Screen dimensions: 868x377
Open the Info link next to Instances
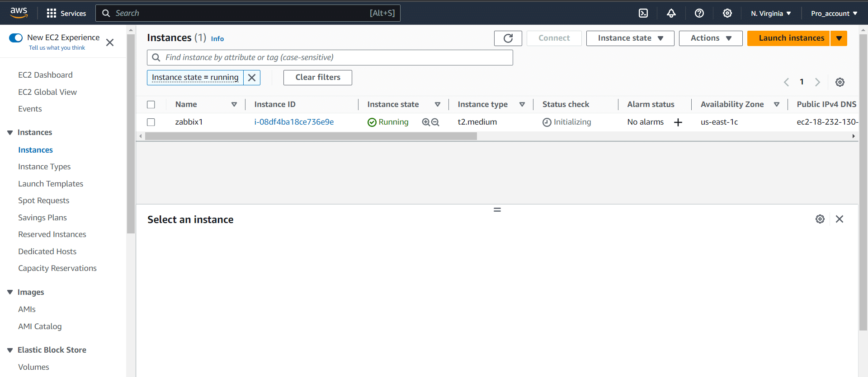[x=217, y=39]
